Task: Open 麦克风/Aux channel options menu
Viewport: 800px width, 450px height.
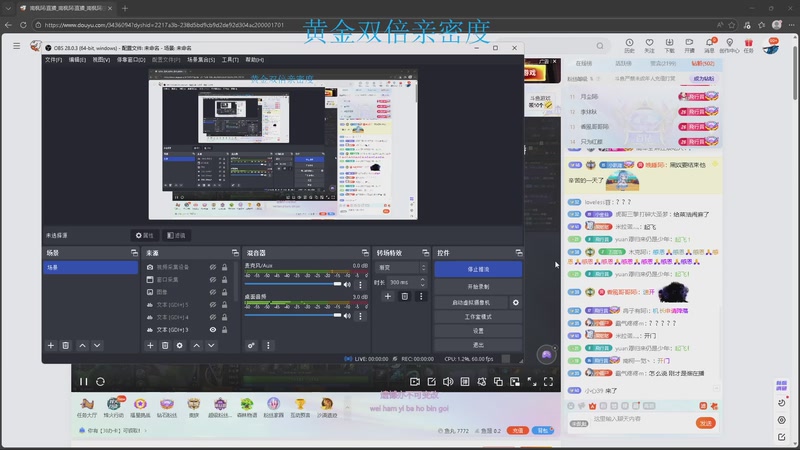Action: click(x=360, y=285)
